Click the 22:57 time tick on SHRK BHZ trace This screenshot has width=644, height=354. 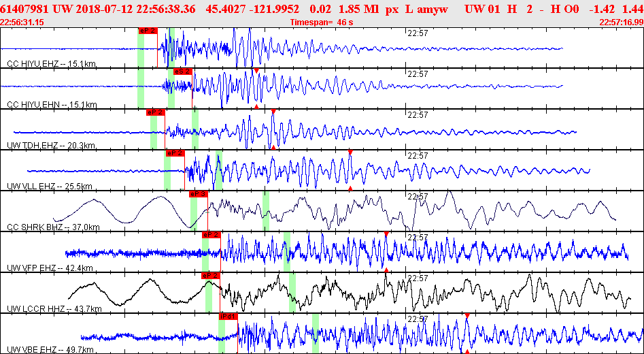point(418,197)
